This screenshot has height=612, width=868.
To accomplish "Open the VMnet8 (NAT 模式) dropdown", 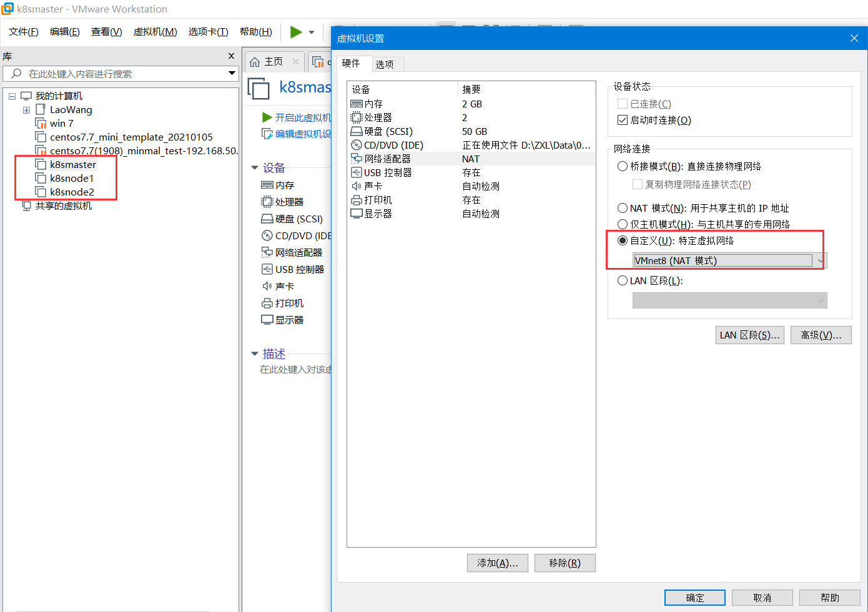I will [729, 260].
